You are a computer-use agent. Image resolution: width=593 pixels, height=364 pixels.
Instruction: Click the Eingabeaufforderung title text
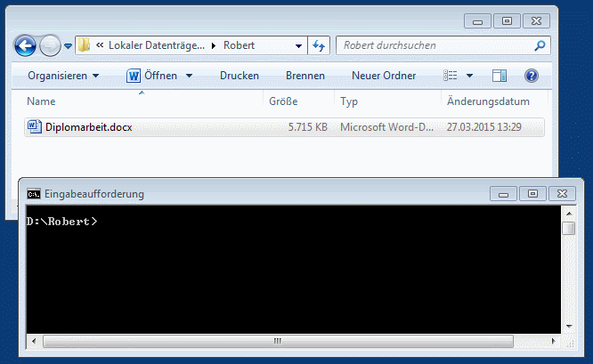coord(94,194)
